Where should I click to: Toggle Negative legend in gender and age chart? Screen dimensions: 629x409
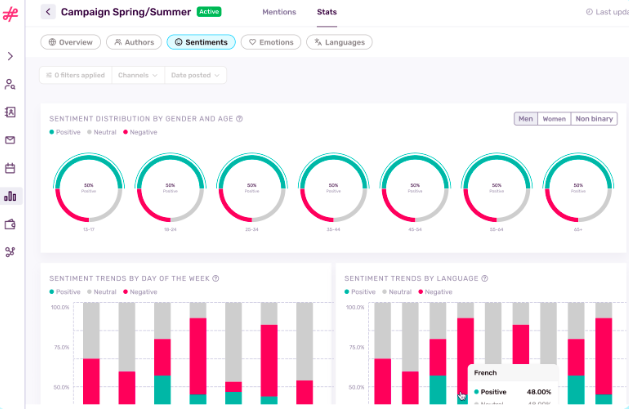pos(140,132)
